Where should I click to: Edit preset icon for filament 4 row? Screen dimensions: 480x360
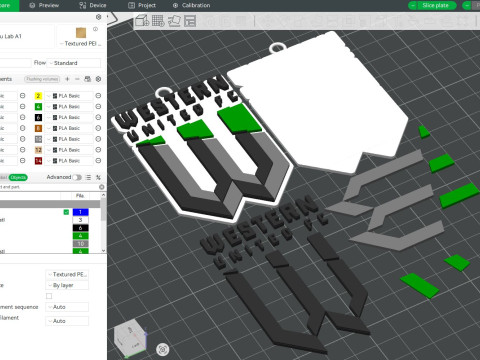click(x=98, y=107)
